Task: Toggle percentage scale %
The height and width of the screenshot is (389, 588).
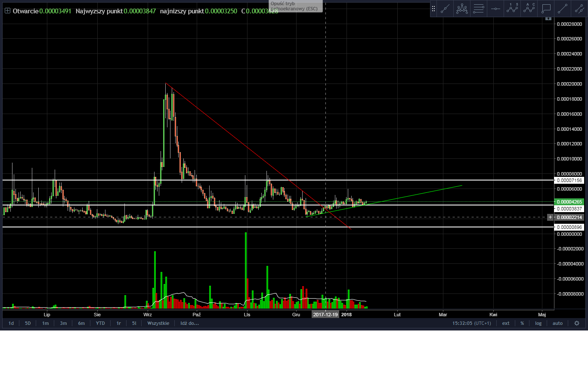Action: click(522, 323)
